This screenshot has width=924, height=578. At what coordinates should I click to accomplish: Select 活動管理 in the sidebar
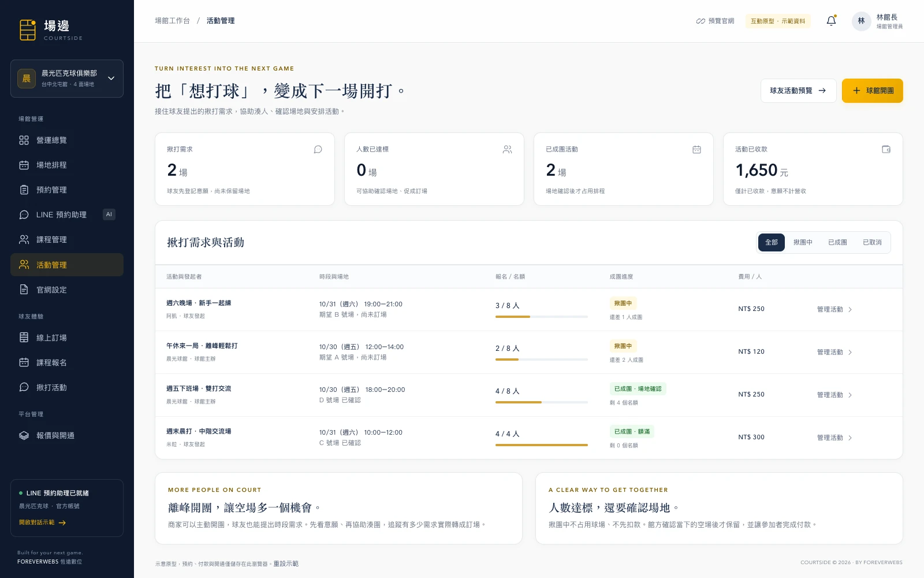pos(67,265)
